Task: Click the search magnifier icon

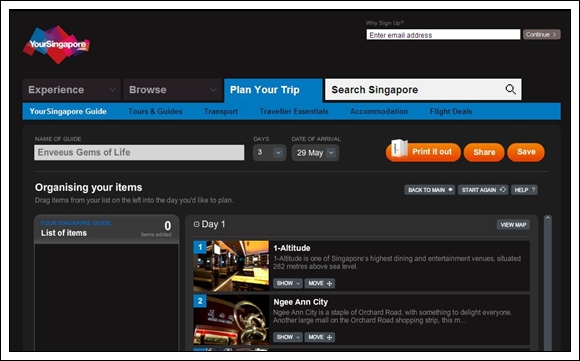Action: point(510,89)
